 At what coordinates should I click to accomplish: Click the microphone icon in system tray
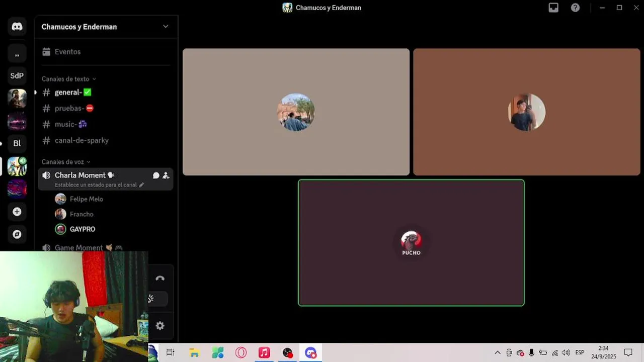coord(532,352)
